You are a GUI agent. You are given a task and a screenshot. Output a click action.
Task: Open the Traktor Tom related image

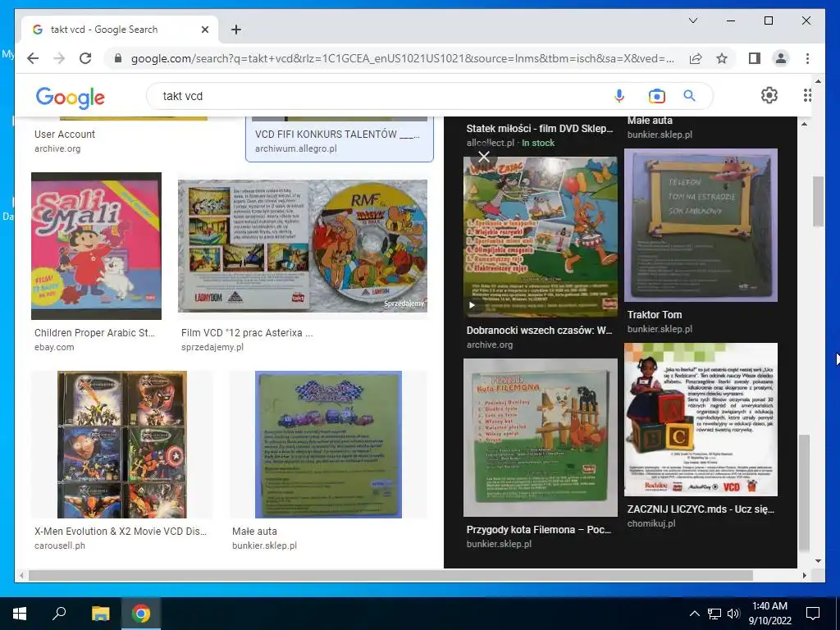(x=701, y=225)
